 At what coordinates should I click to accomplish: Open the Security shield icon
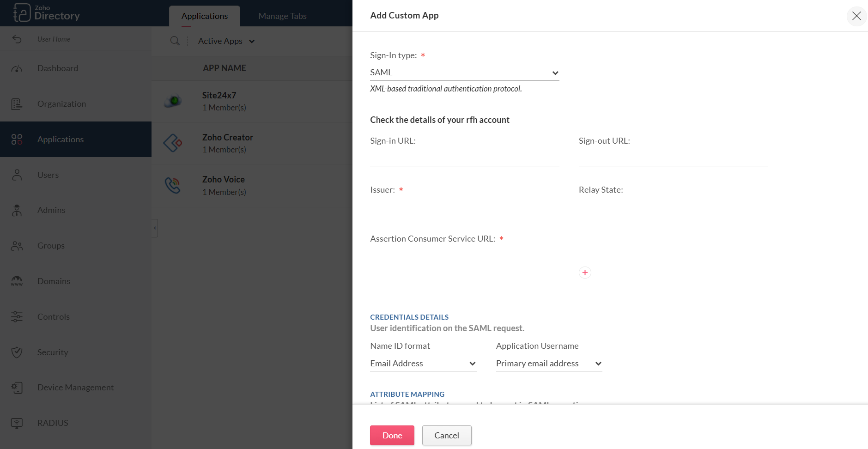pyautogui.click(x=17, y=352)
